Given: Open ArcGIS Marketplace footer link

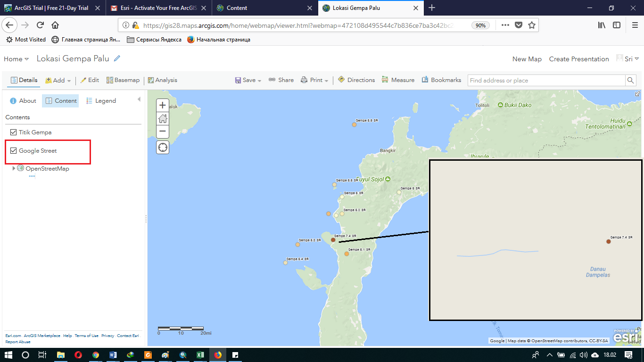Looking at the screenshot, I should click(42, 336).
